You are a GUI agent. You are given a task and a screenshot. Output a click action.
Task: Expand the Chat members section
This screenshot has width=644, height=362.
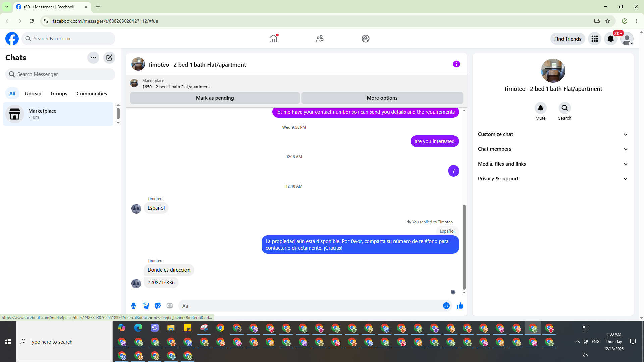tap(553, 149)
